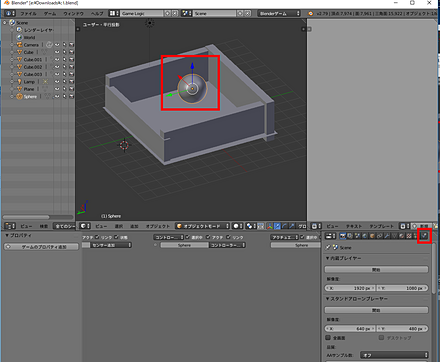
Task: Open the ファイル menu
Action: pos(28,14)
